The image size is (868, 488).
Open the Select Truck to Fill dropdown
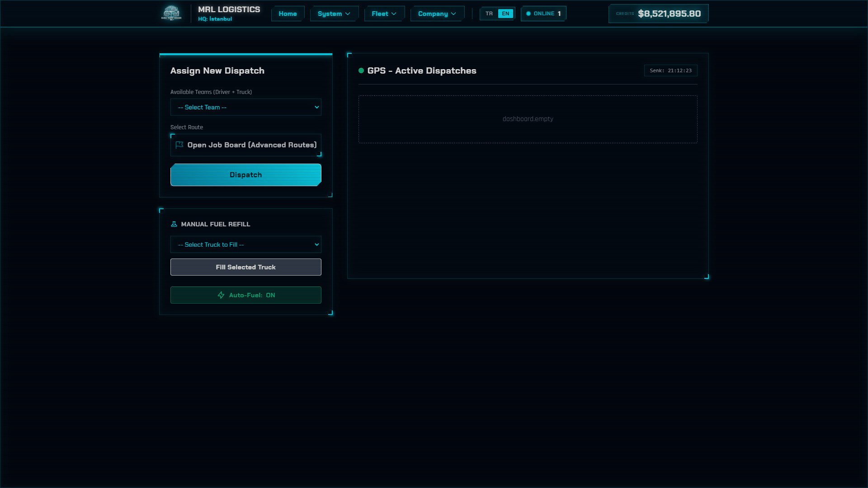tap(245, 244)
